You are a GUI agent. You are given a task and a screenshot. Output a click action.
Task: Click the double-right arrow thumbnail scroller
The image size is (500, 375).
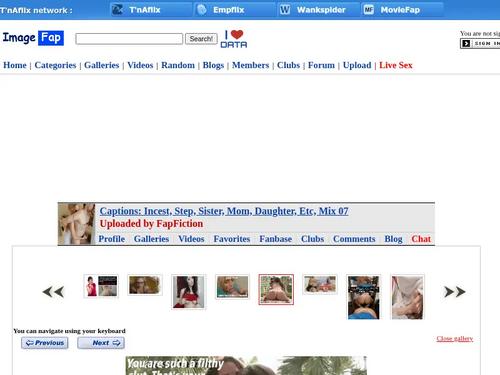click(455, 292)
